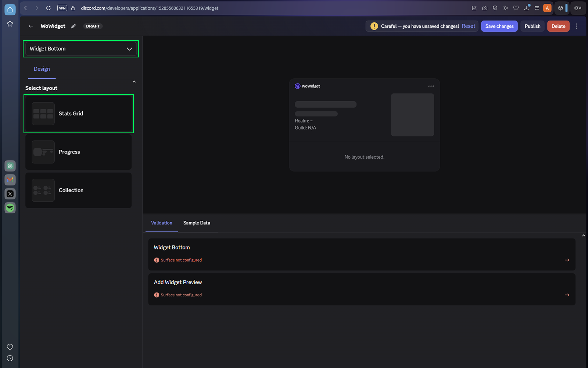588x368 pixels.
Task: Collapse the validation panel chevron
Action: pyautogui.click(x=584, y=236)
